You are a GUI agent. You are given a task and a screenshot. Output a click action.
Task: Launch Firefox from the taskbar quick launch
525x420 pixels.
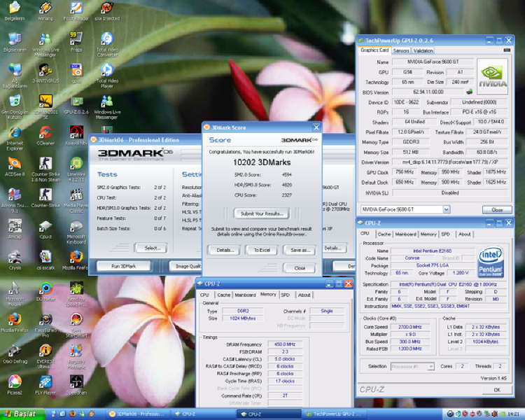click(x=72, y=414)
